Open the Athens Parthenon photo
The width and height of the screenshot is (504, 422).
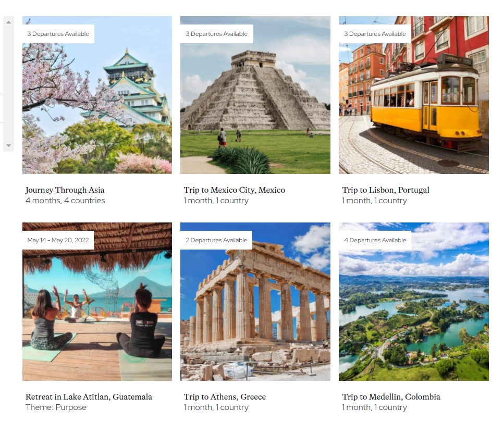(255, 302)
